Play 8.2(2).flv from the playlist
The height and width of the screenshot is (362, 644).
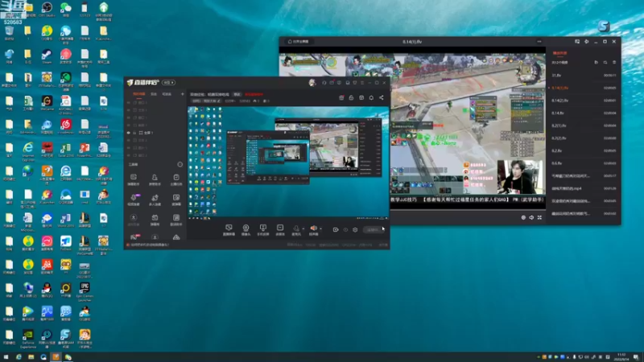pyautogui.click(x=584, y=138)
